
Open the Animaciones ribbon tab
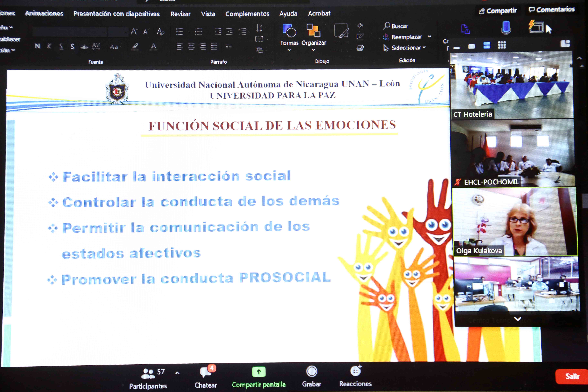click(44, 13)
